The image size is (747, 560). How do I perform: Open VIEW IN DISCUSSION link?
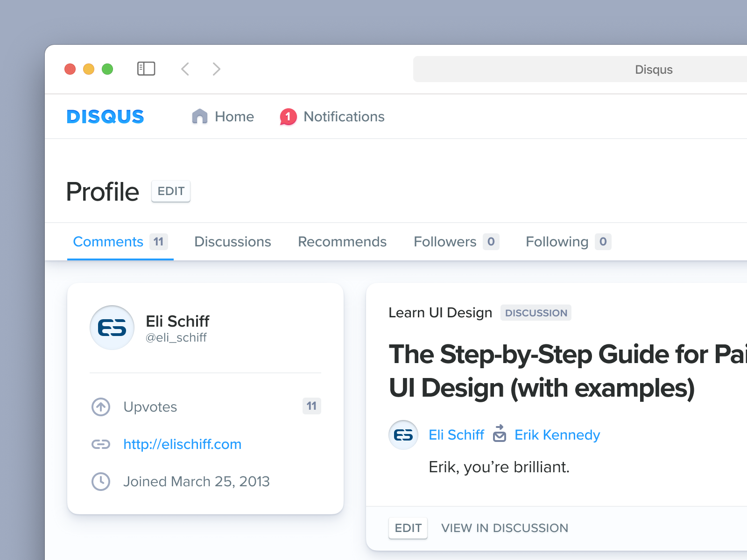tap(504, 528)
